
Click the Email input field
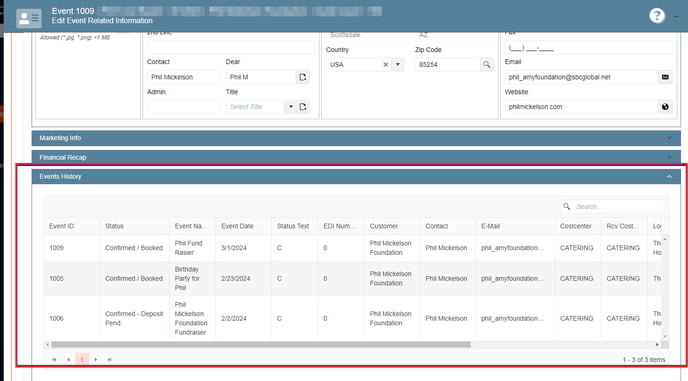point(581,77)
